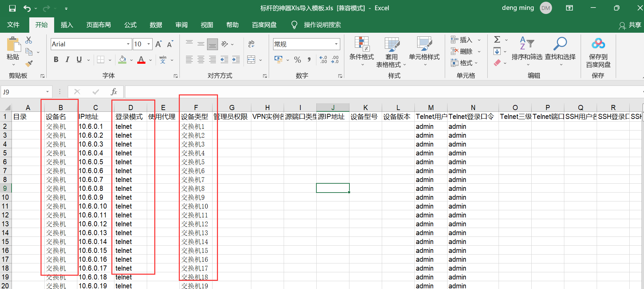Expand the Arial font name dropdown
The image size is (644, 289).
click(128, 44)
